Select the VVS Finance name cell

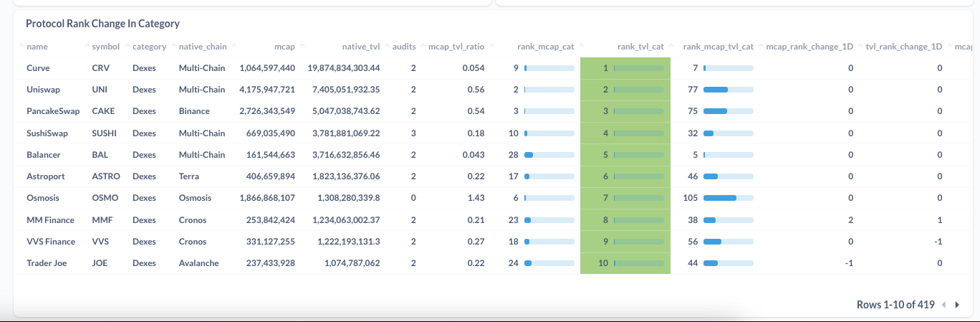(51, 242)
